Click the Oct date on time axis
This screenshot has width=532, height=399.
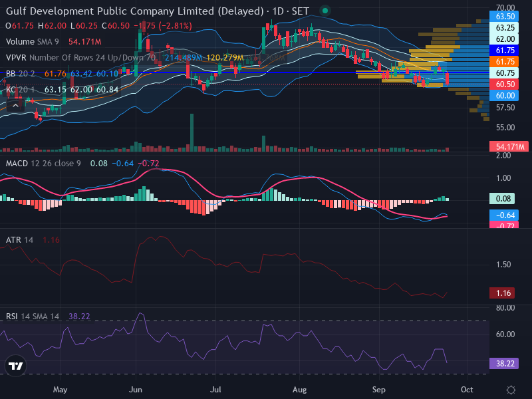coord(467,390)
